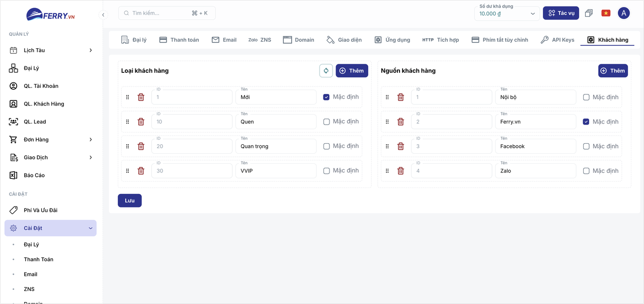Open Báo Cáo in the sidebar
The width and height of the screenshot is (644, 304).
point(50,175)
